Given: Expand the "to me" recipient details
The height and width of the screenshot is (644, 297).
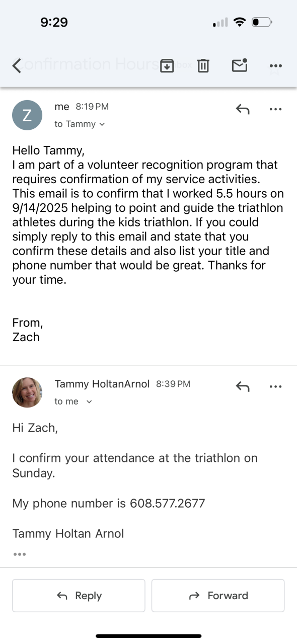Looking at the screenshot, I should [73, 401].
